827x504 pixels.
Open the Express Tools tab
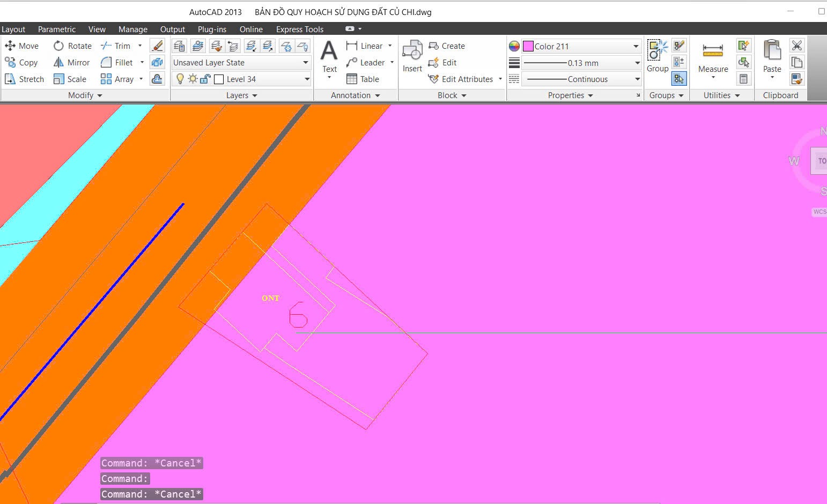300,29
